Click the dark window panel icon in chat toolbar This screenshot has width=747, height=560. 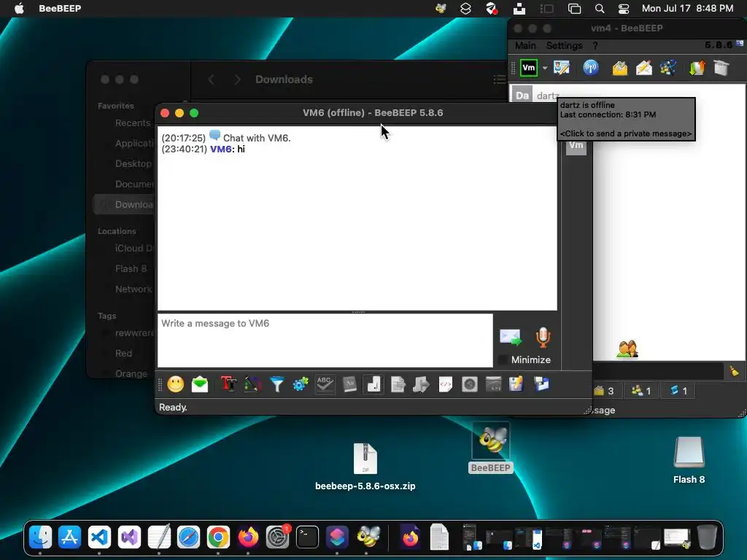coord(494,384)
